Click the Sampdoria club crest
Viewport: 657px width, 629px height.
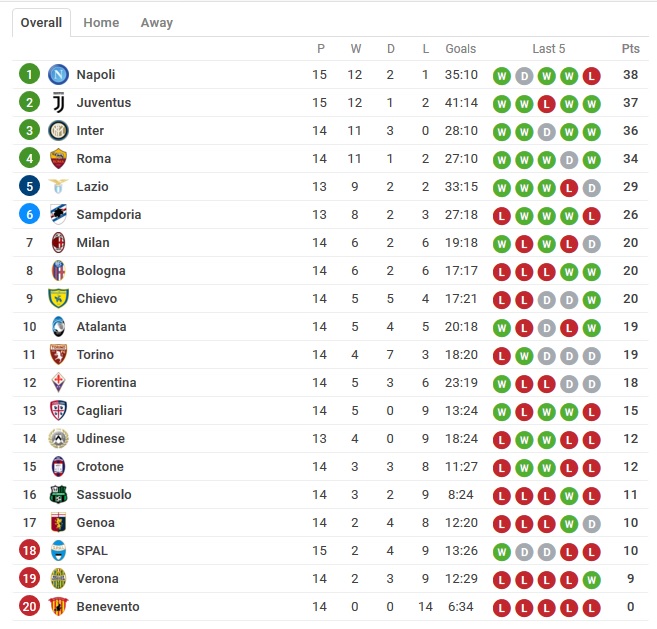[x=58, y=215]
